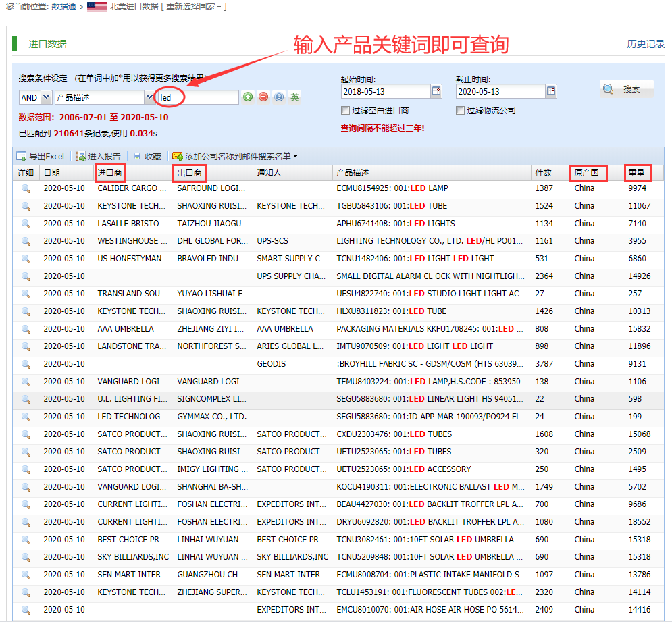Sort by 产品描述 column header
Image resolution: width=672 pixels, height=624 pixels.
[x=353, y=173]
